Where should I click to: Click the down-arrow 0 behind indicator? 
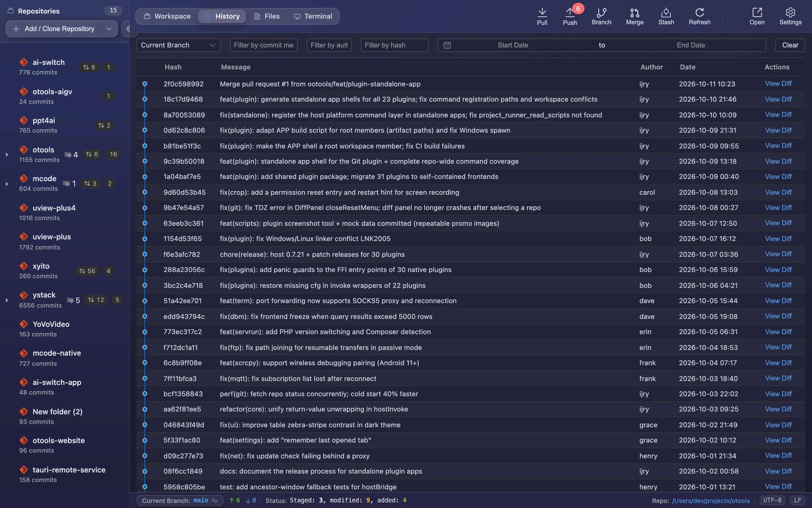(251, 500)
